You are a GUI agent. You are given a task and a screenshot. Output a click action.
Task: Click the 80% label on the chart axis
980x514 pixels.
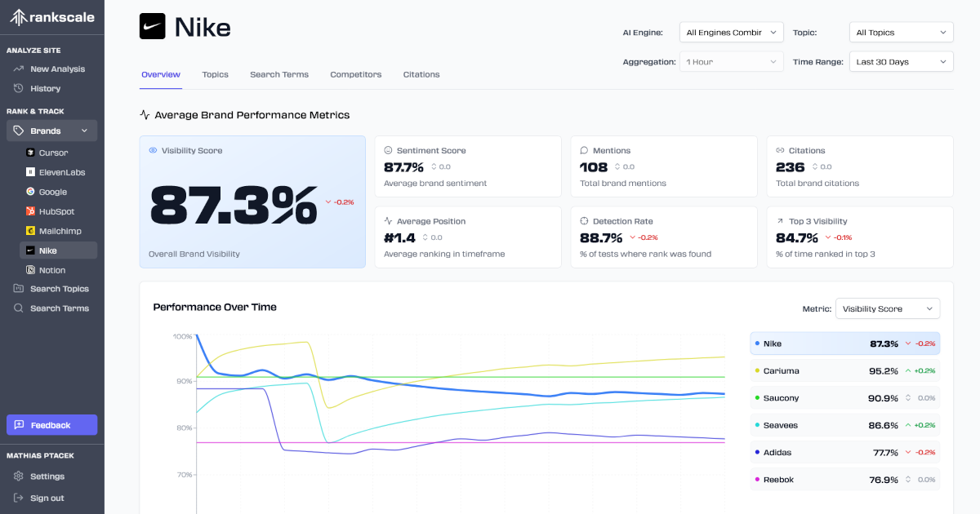click(185, 428)
